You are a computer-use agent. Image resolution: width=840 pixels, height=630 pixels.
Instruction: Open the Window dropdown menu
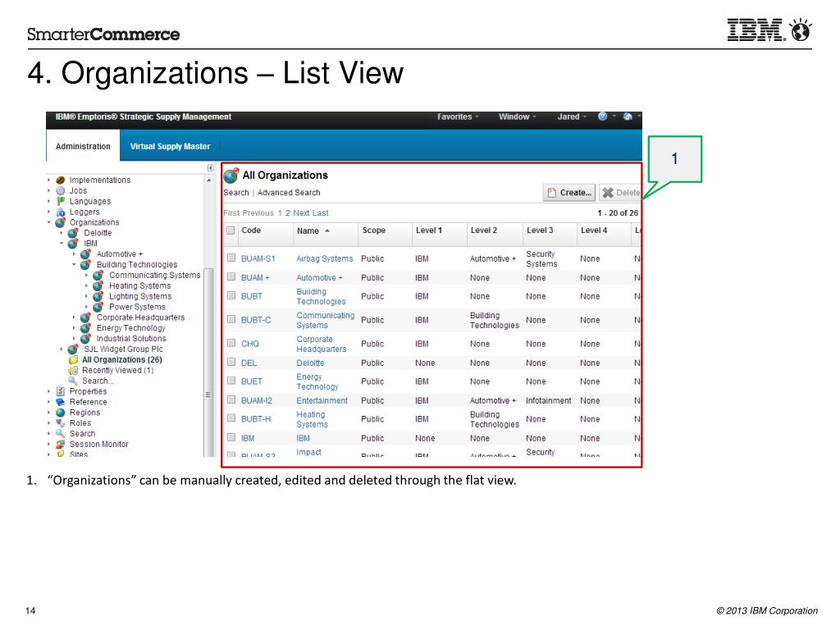(x=518, y=116)
